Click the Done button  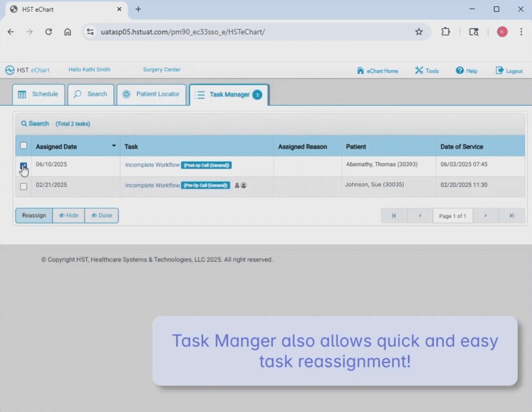click(x=102, y=216)
